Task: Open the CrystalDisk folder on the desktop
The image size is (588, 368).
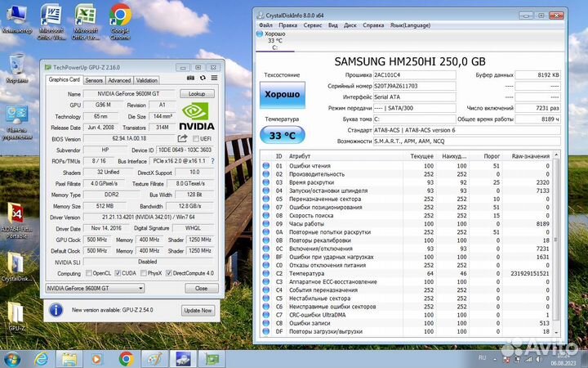Action: click(16, 267)
